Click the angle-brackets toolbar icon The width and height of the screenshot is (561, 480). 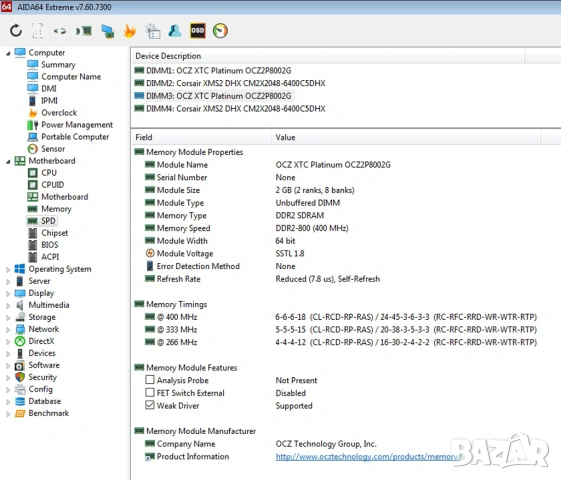[x=60, y=31]
